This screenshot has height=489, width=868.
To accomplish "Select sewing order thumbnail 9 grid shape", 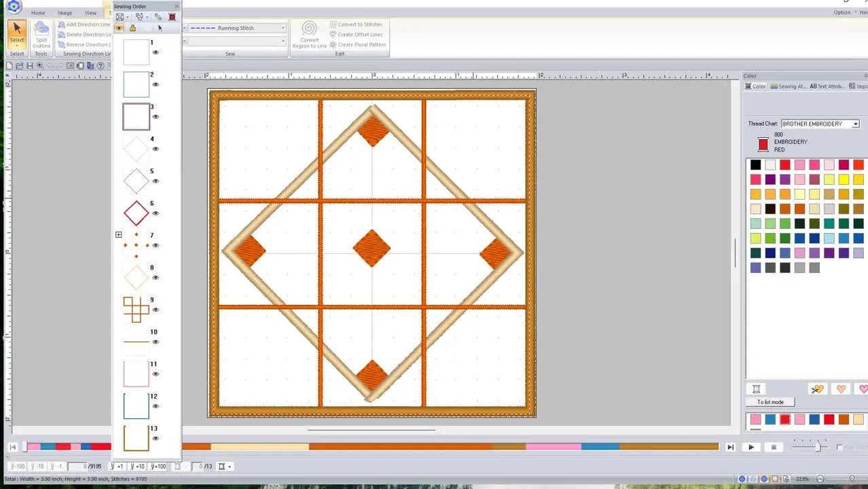I will pyautogui.click(x=136, y=310).
